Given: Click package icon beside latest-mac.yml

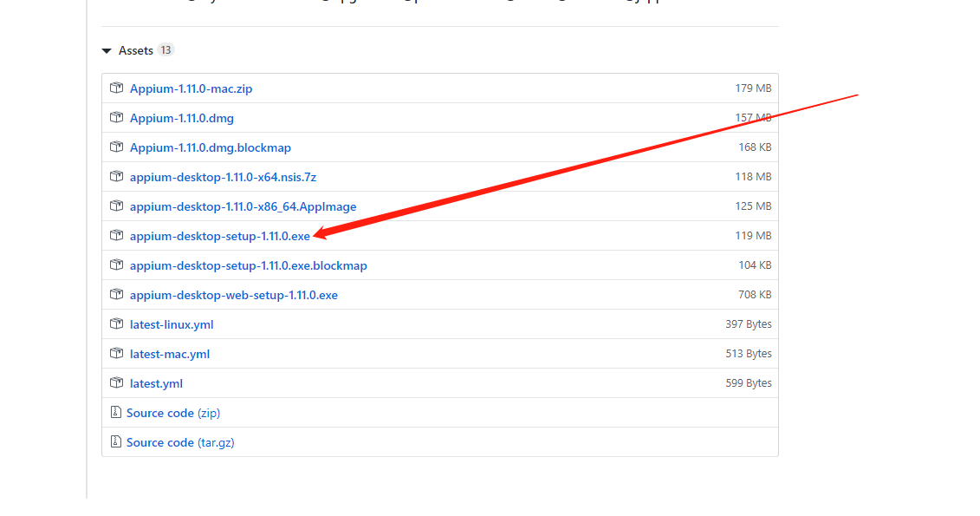Looking at the screenshot, I should click(116, 353).
